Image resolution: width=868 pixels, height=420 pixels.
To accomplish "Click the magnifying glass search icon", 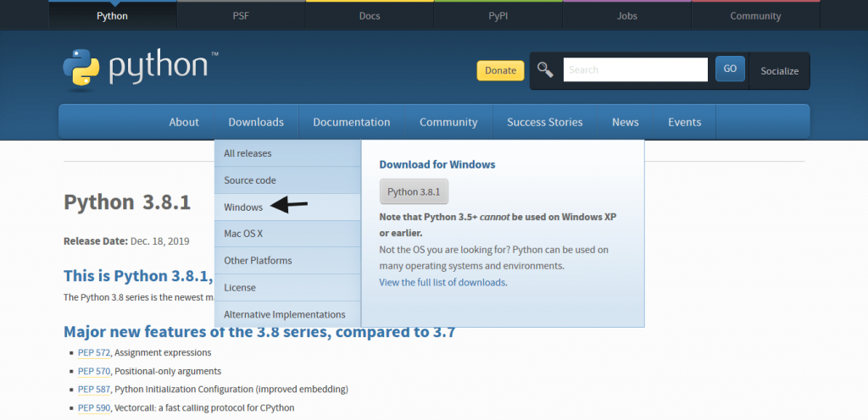I will [545, 69].
